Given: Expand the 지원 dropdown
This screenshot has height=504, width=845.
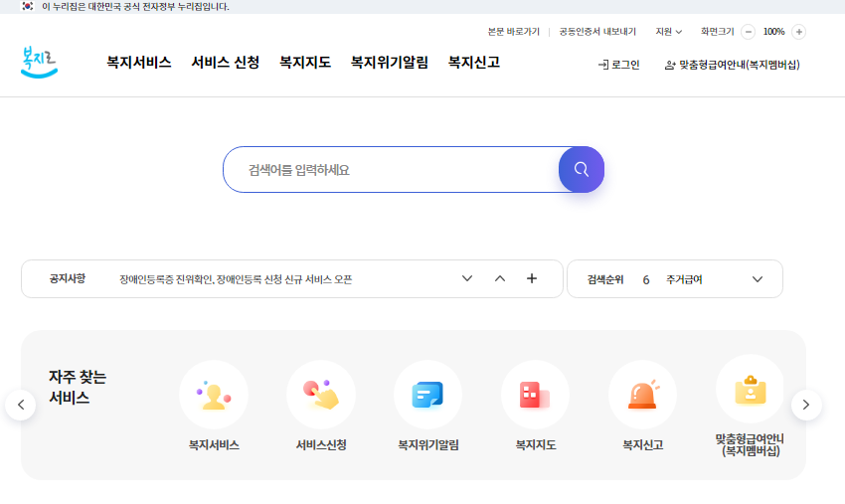Looking at the screenshot, I should [x=669, y=32].
